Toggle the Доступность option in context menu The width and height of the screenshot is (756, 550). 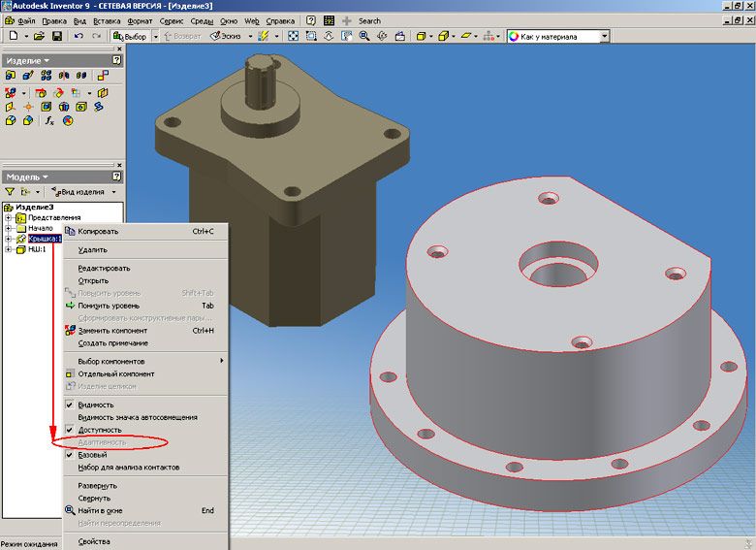click(99, 430)
